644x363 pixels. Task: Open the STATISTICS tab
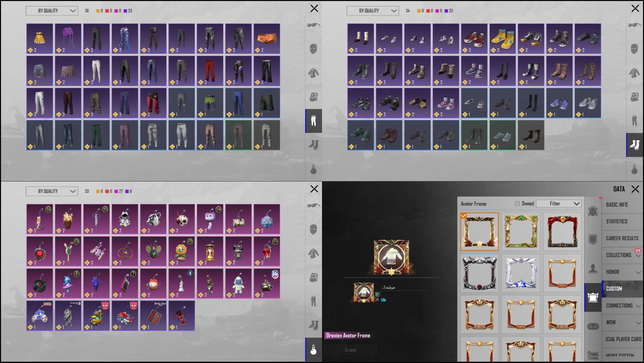click(x=617, y=221)
